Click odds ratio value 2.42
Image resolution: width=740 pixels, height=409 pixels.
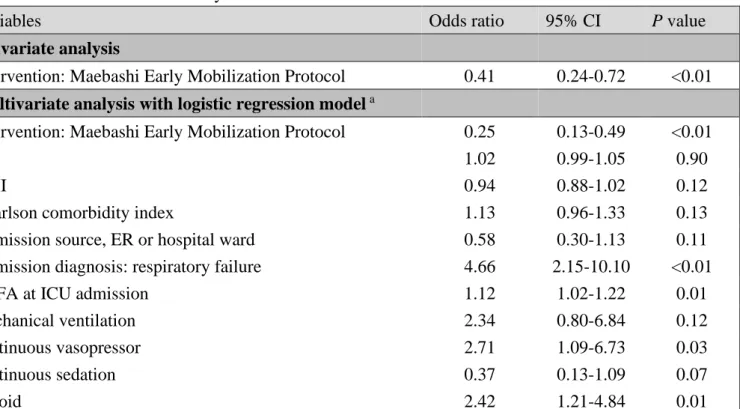(x=479, y=401)
